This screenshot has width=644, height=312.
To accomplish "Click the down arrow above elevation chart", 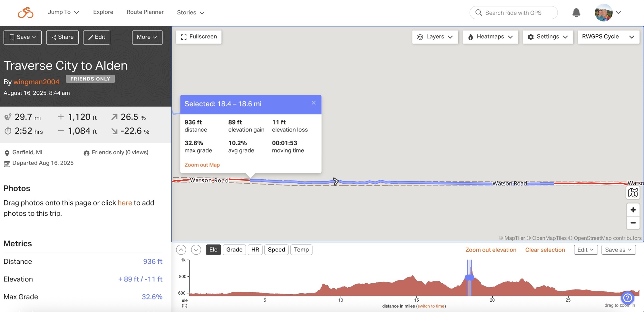I will [196, 250].
